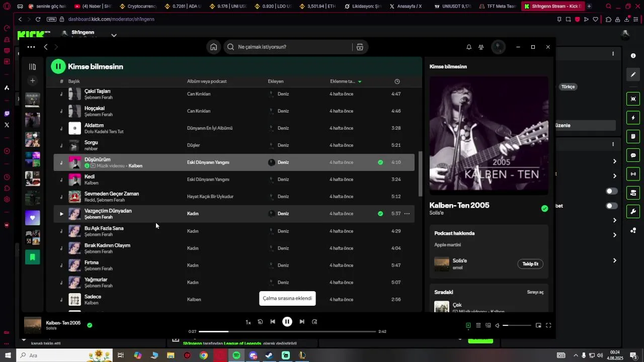
Task: Rewind 15 seconds
Action: pos(260,322)
